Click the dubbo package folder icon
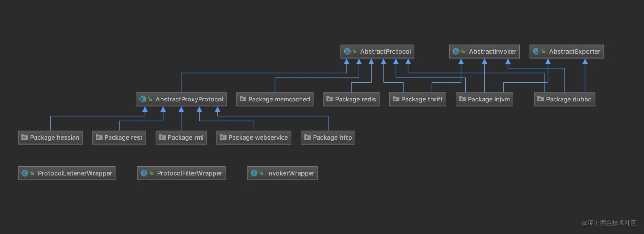 540,99
